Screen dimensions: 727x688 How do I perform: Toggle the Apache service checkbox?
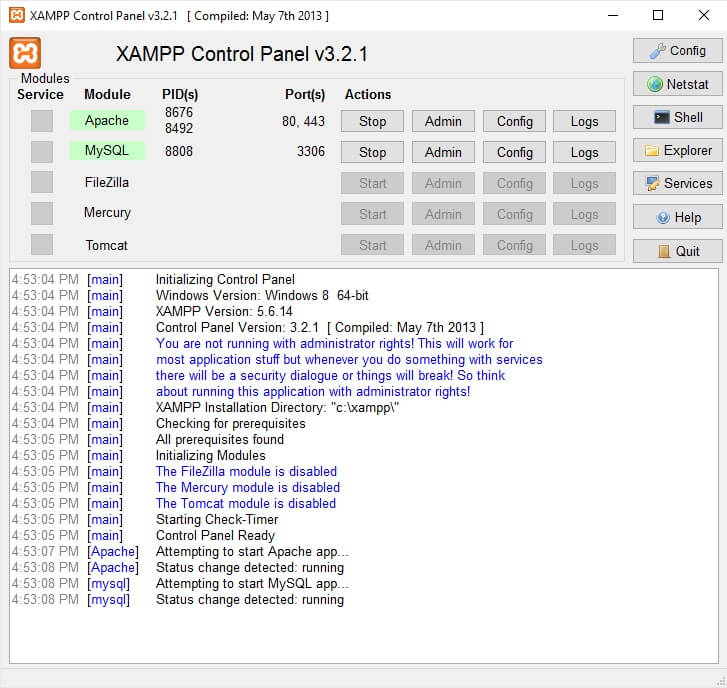pos(42,121)
